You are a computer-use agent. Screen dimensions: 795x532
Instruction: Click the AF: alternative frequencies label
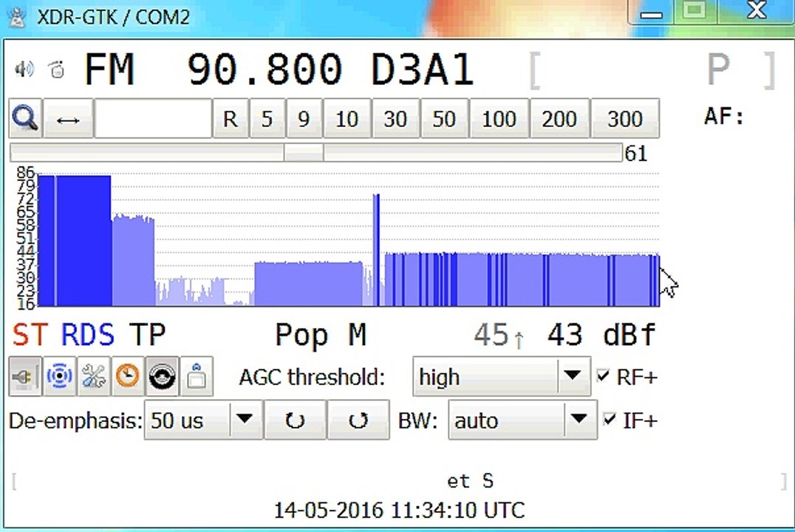725,117
